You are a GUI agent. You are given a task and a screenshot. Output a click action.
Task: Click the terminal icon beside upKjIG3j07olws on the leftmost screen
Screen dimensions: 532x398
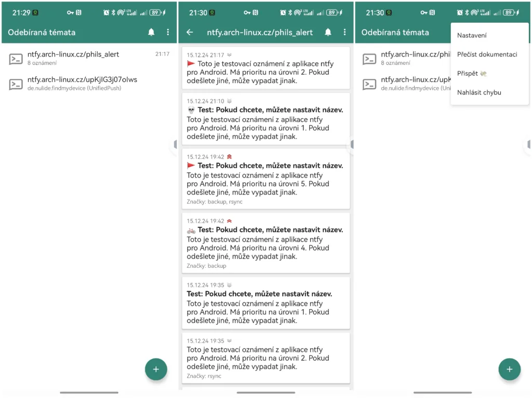(x=16, y=84)
